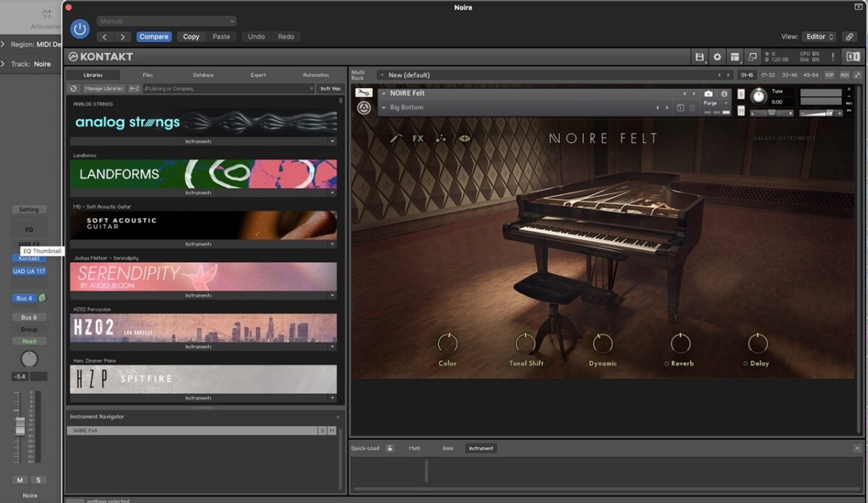Open the FX panel icon in NOIRE Felt
The height and width of the screenshot is (503, 868).
(417, 138)
